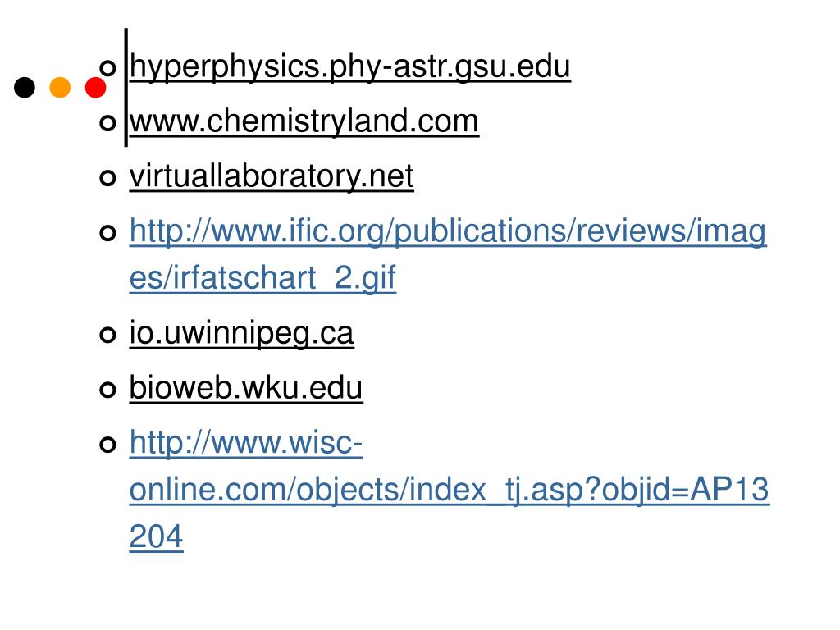Image resolution: width=840 pixels, height=630 pixels.
Task: Click the vertical black divider line
Action: coord(126,87)
